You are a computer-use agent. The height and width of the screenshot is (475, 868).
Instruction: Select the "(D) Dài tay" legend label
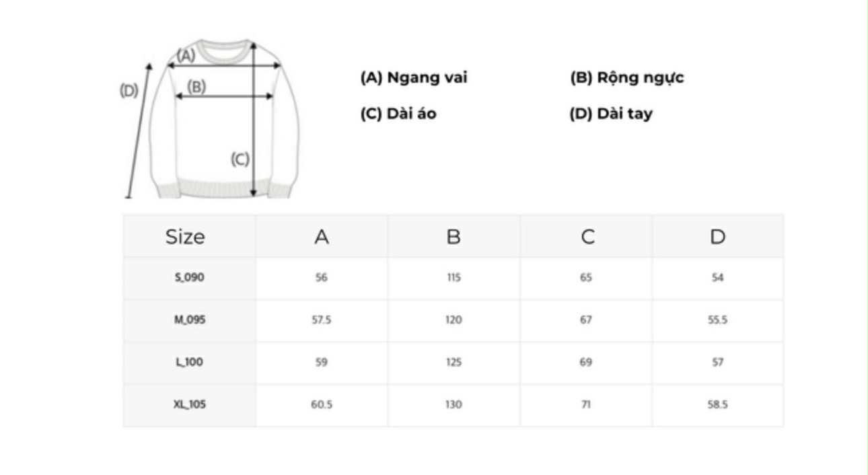click(x=611, y=114)
